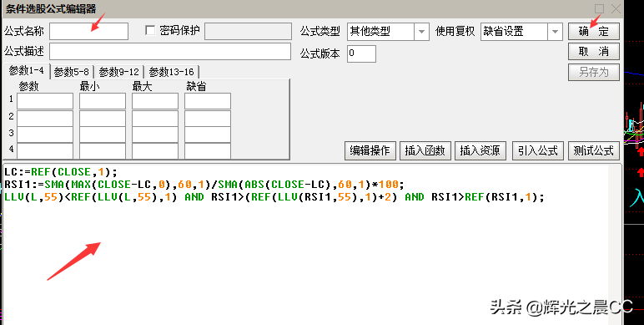Click row 1 参数 name field
The height and width of the screenshot is (325, 644).
[45, 101]
